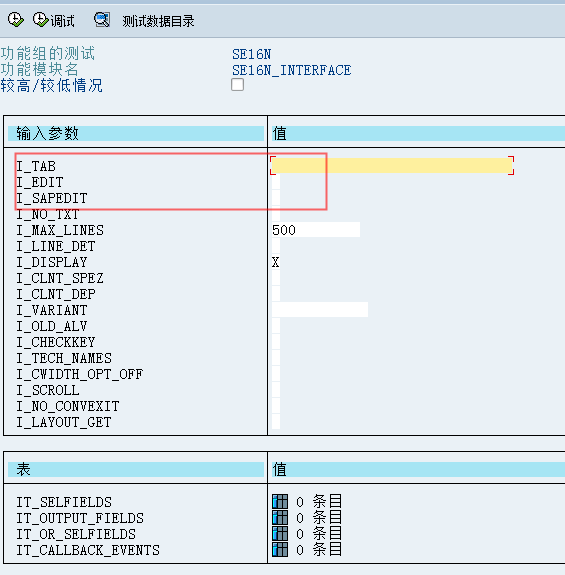
Task: Edit the I_MAX_LINES value 500
Action: coord(316,230)
